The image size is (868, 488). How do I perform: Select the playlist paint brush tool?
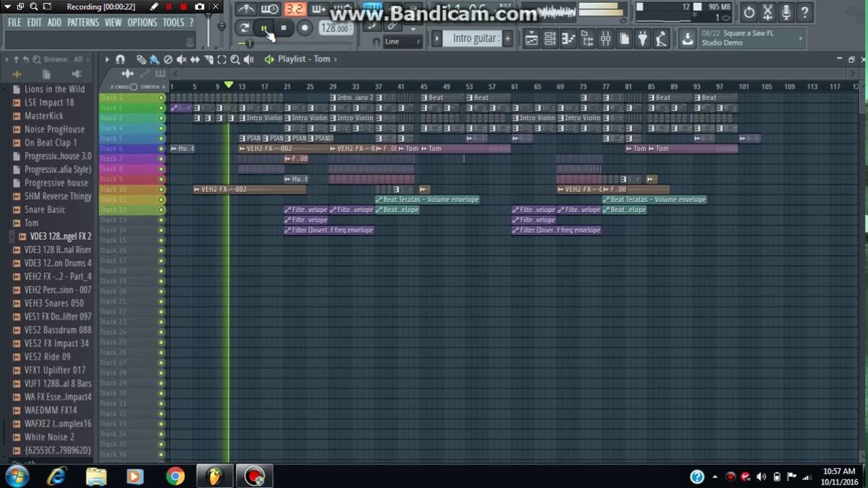(x=154, y=60)
